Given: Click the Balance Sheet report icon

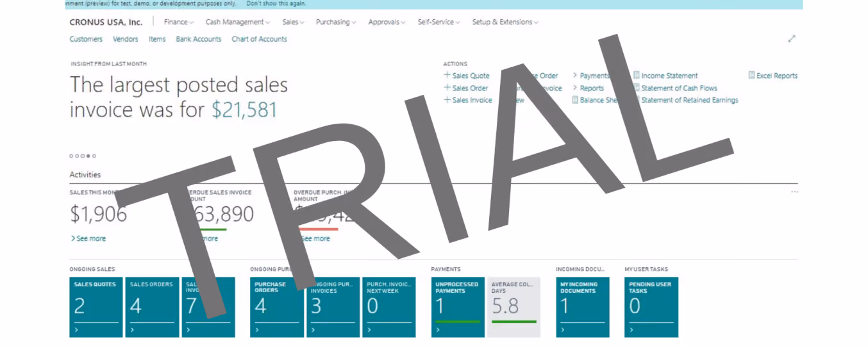Looking at the screenshot, I should (575, 100).
